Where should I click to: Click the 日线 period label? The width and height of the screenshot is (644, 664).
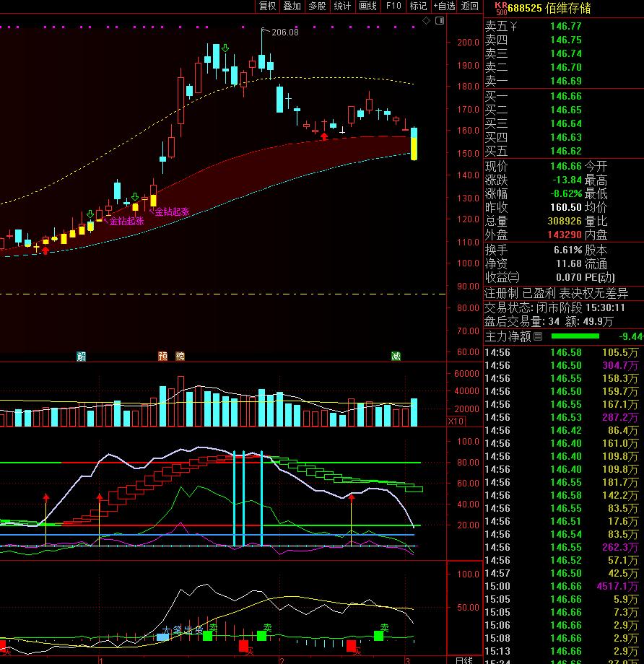click(464, 660)
